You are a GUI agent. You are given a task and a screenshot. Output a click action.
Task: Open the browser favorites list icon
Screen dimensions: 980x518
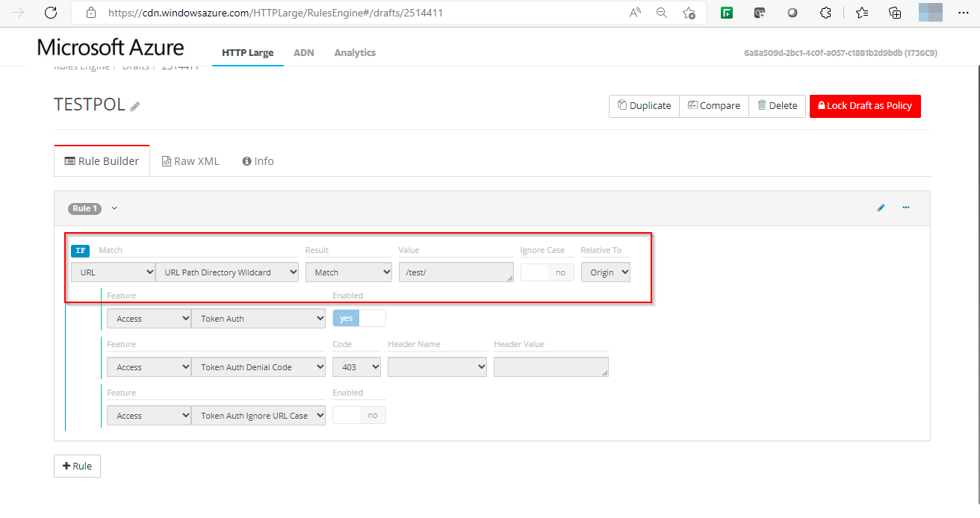(862, 13)
